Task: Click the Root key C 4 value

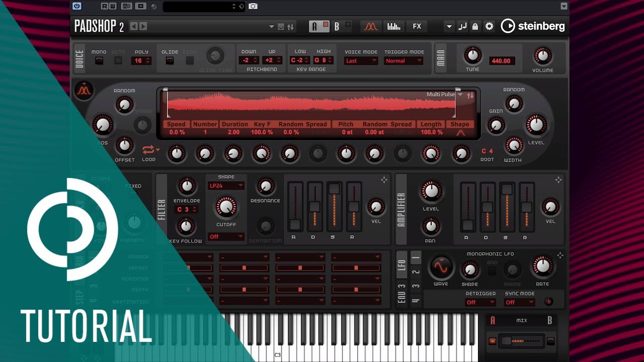Action: pyautogui.click(x=487, y=151)
